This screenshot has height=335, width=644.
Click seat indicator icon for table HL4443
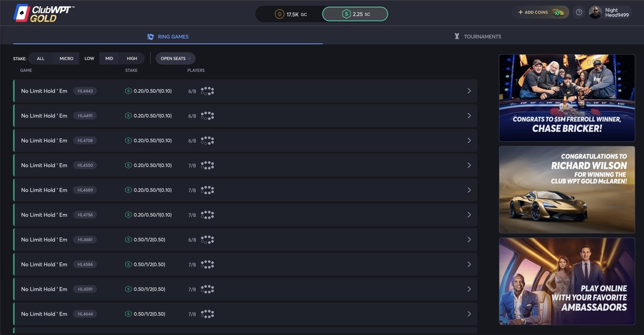[207, 91]
